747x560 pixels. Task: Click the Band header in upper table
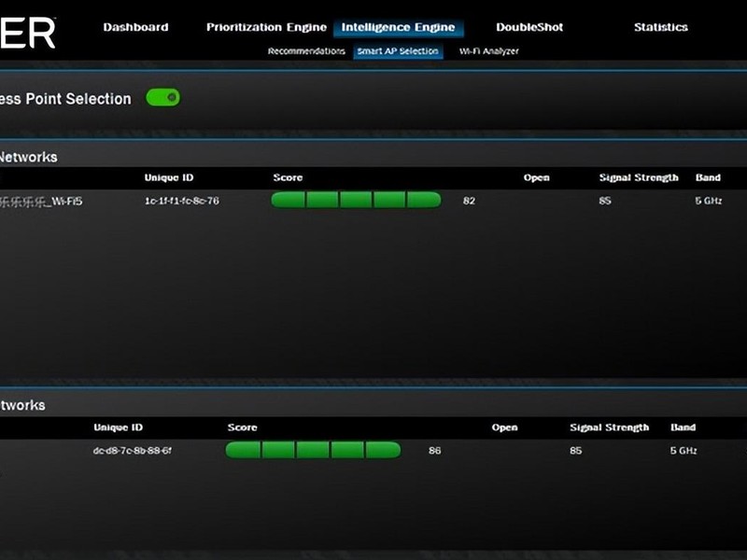tap(708, 177)
